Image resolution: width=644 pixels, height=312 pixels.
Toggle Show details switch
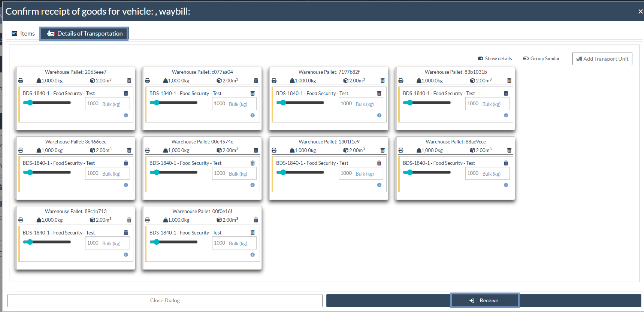click(x=480, y=58)
